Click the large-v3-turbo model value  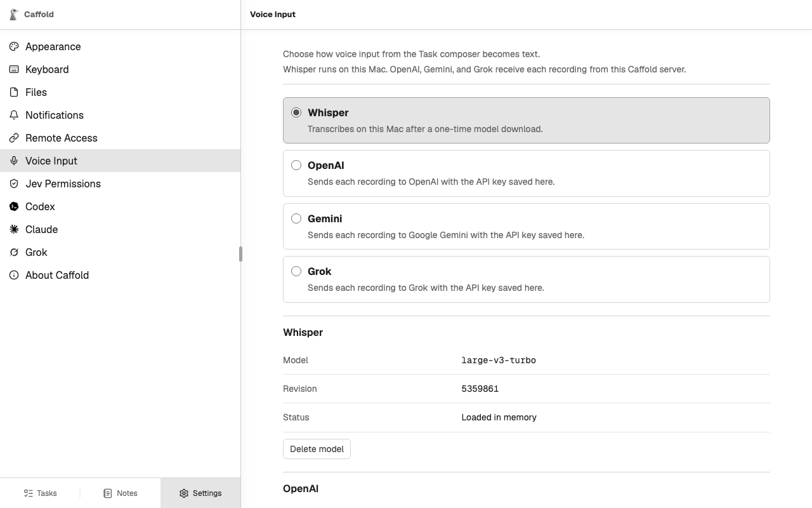(x=499, y=360)
